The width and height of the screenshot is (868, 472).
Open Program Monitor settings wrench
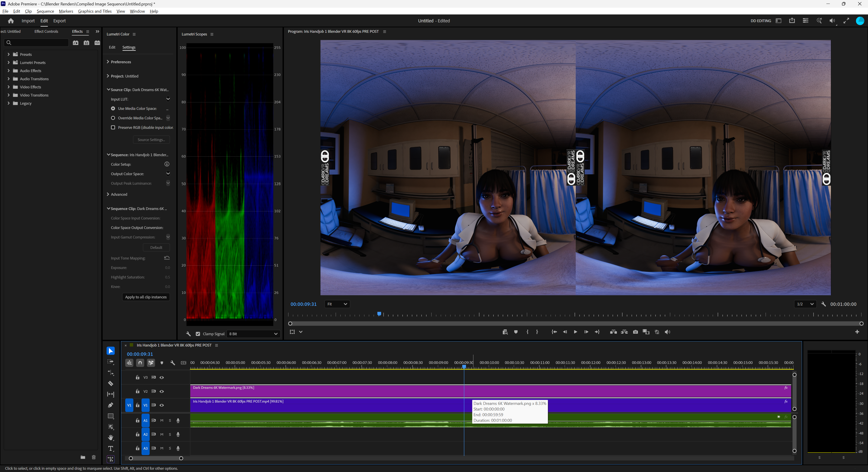tap(823, 304)
